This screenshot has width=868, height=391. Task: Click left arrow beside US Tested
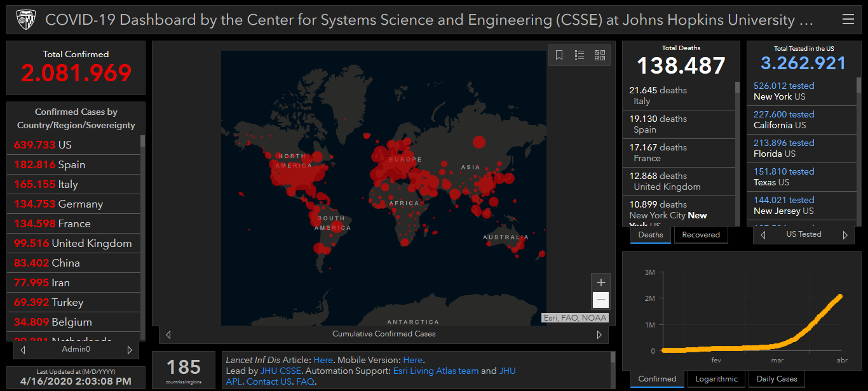pos(763,235)
